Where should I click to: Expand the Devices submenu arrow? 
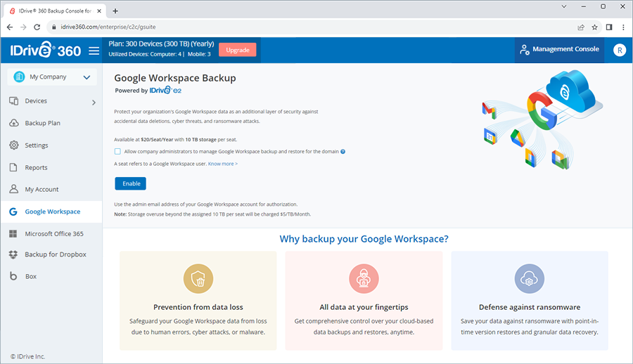tap(94, 103)
